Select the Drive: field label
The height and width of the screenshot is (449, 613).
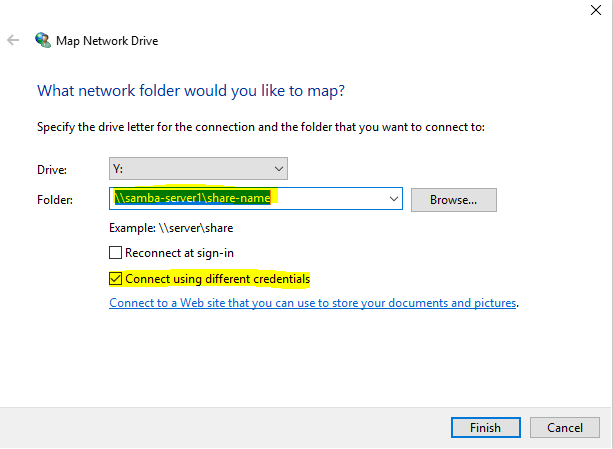52,170
